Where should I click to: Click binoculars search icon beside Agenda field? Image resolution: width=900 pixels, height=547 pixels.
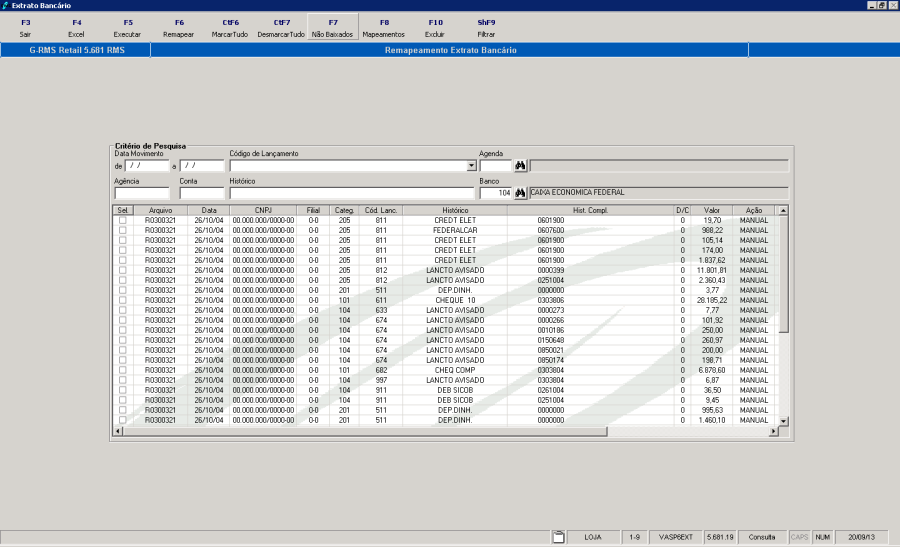pos(520,166)
